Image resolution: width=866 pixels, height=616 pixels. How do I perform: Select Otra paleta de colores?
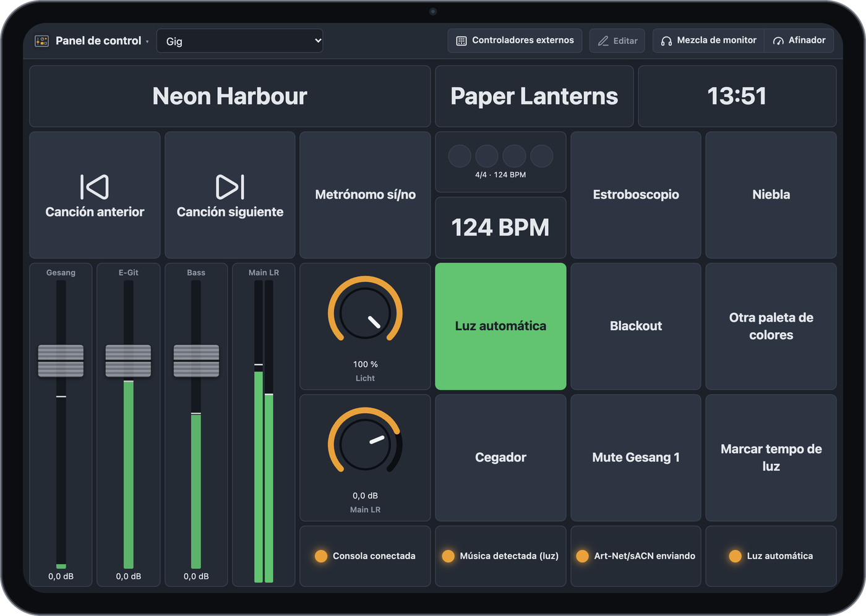771,327
